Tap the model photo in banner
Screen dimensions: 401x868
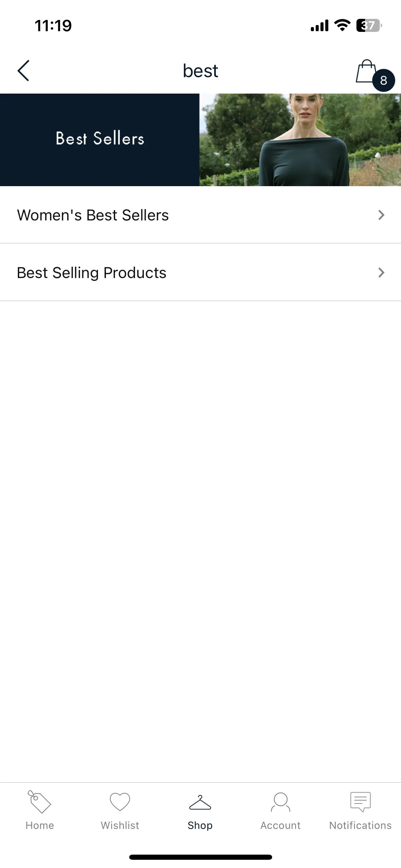[300, 140]
